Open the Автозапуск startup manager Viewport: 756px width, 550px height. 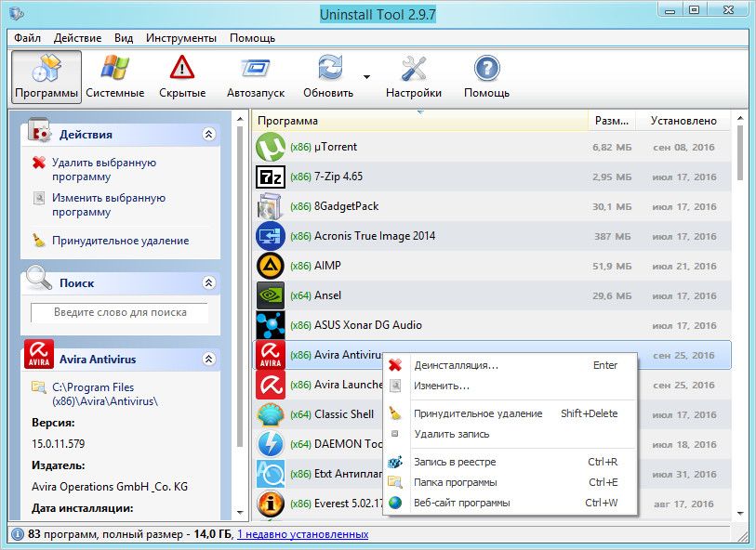[256, 77]
